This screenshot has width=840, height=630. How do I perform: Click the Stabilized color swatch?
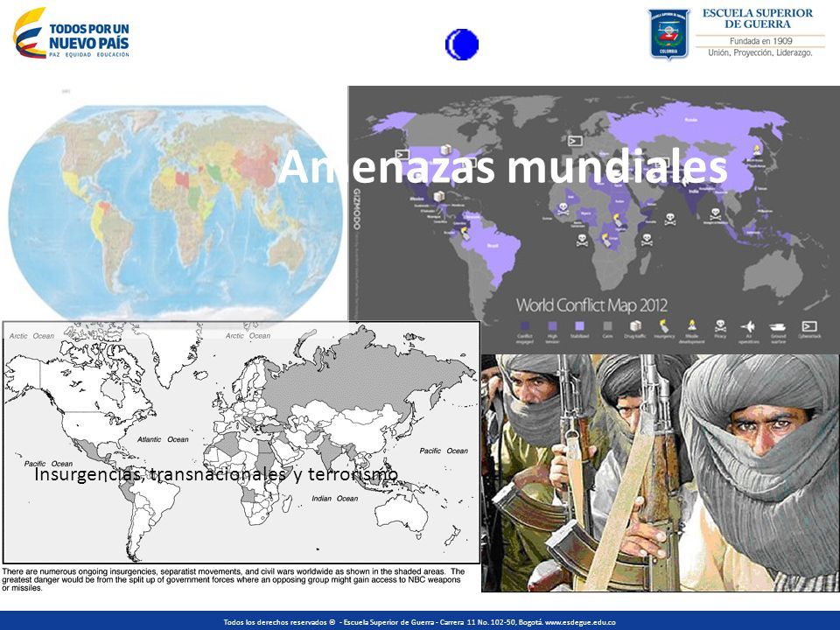point(579,325)
